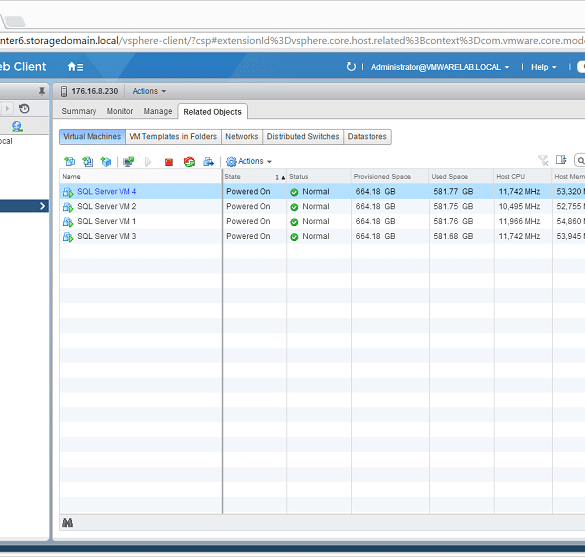Click the Find binoculars icon below the table
The image size is (585, 557).
click(68, 523)
